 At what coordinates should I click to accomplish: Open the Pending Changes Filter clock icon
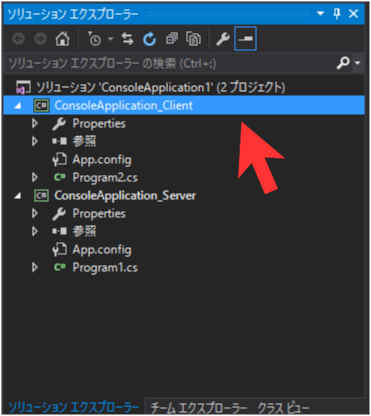tap(94, 39)
